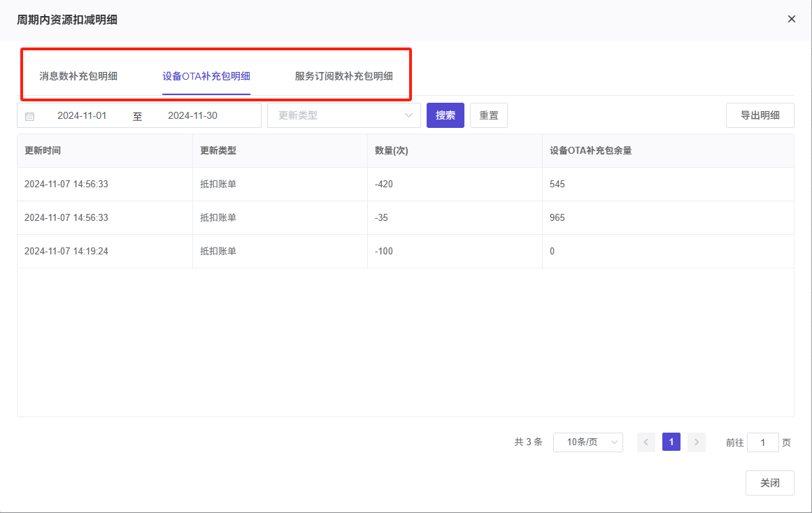Click the 关闭 button
This screenshot has width=812, height=513.
click(769, 482)
